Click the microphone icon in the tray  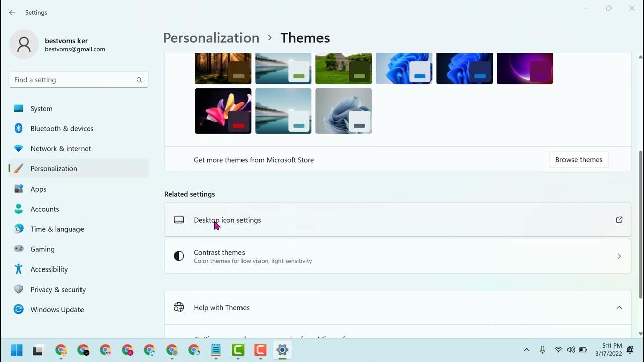point(542,350)
